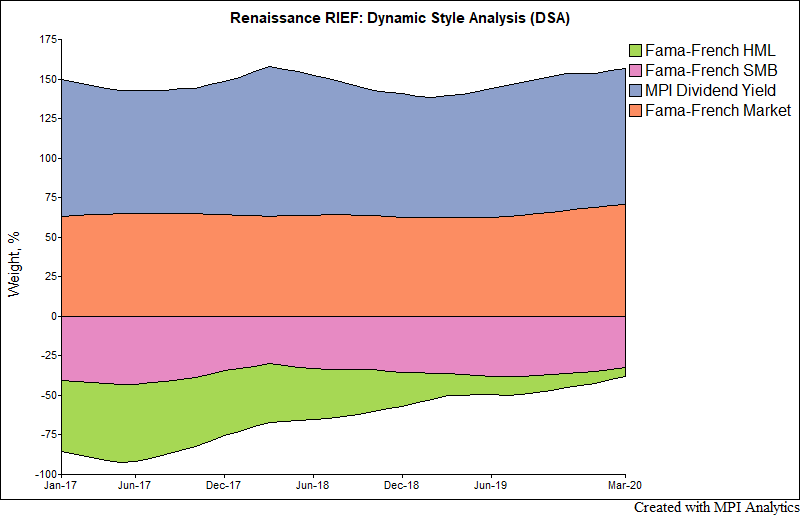The height and width of the screenshot is (516, 800).
Task: Click the orange Fama-French Market legend swatch
Action: 635,110
